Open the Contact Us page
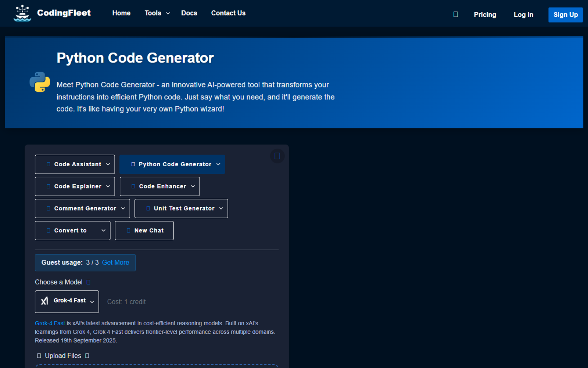Image resolution: width=588 pixels, height=368 pixels. point(228,13)
